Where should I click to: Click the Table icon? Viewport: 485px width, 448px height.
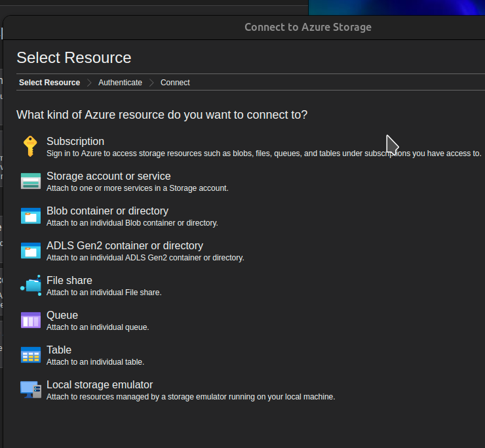coord(31,354)
